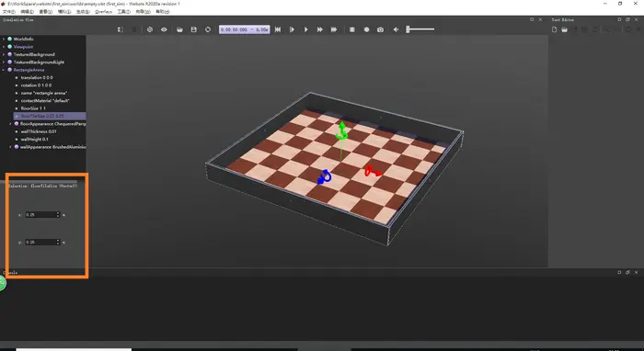Open the world file icon
The height and width of the screenshot is (351, 644).
179,29
